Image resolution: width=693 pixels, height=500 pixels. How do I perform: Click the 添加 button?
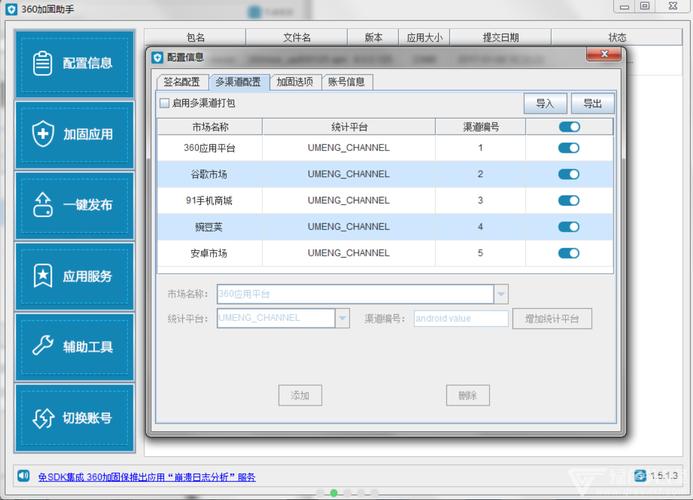coord(300,395)
